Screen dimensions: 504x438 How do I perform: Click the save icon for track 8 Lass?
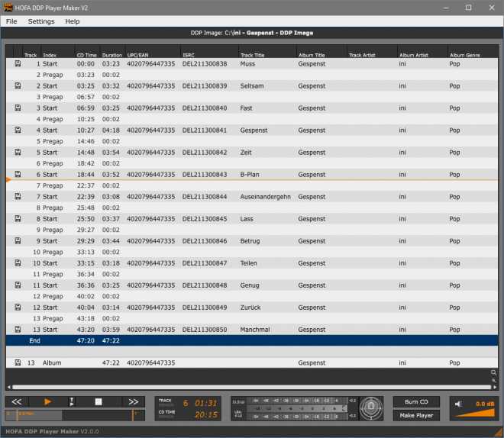[18, 219]
